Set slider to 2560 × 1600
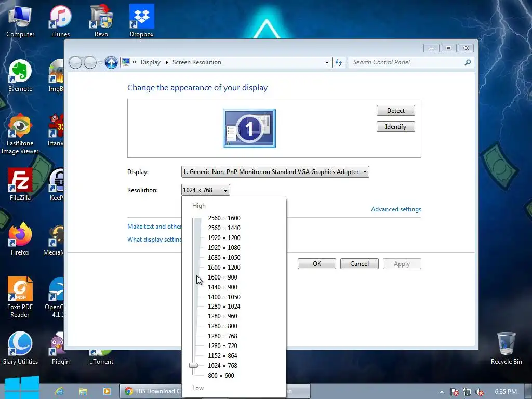Screen dimensions: 532x399 click(x=224, y=218)
